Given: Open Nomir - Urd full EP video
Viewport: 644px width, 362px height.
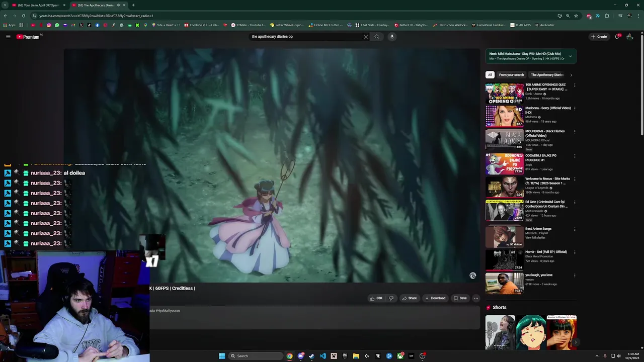Looking at the screenshot, I should [x=531, y=259].
